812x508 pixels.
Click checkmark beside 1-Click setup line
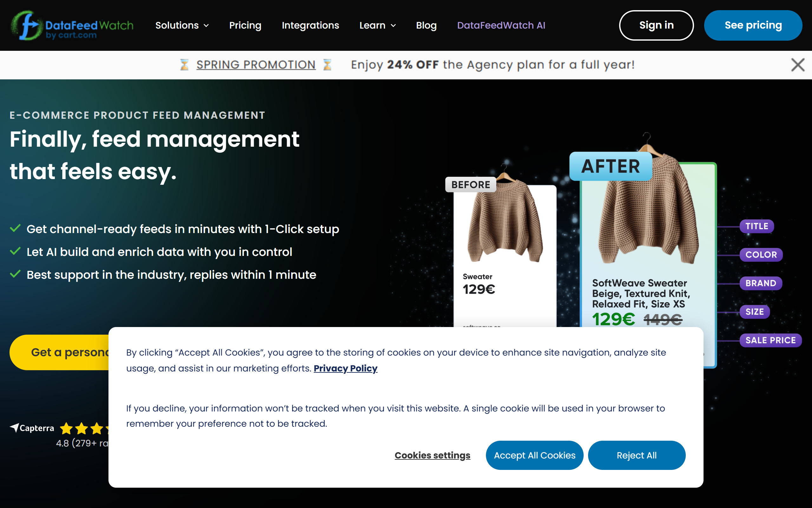tap(16, 229)
